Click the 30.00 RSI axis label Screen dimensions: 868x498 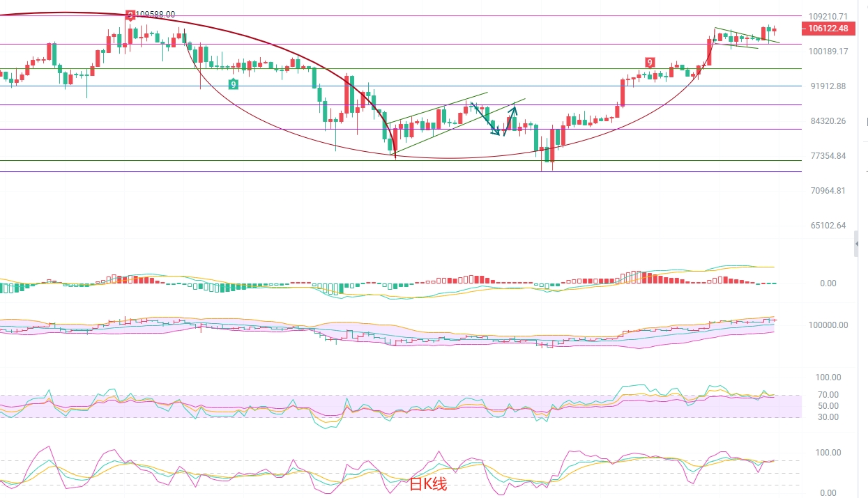828,417
